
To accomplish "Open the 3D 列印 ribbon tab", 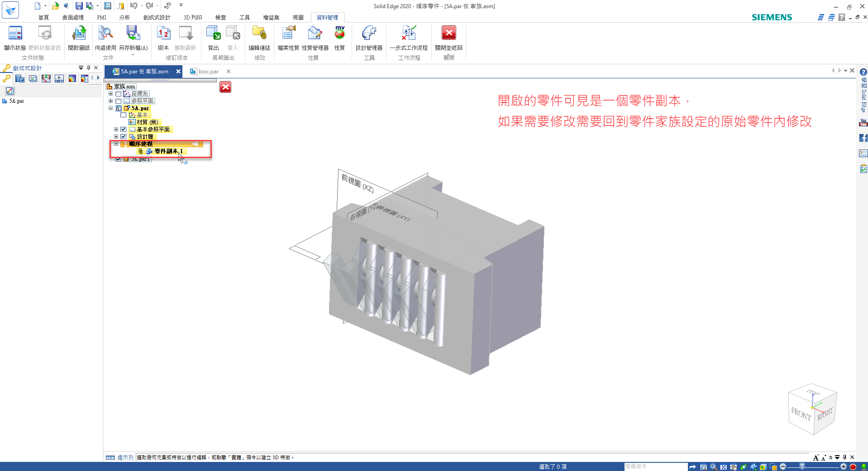I will pos(193,18).
